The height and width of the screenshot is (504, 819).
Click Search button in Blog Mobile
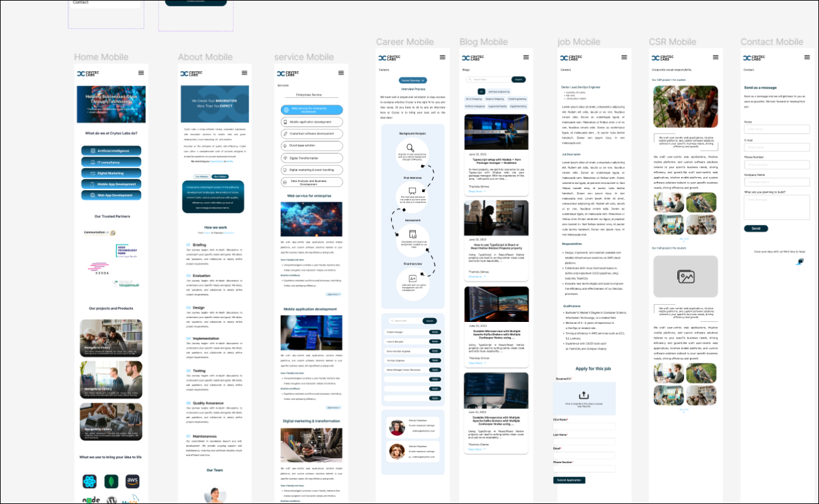pyautogui.click(x=518, y=79)
